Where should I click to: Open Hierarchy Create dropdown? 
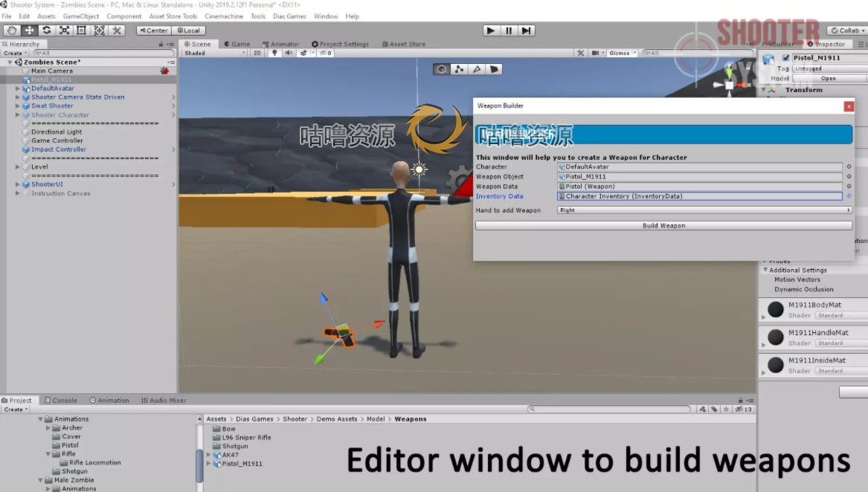tap(15, 53)
